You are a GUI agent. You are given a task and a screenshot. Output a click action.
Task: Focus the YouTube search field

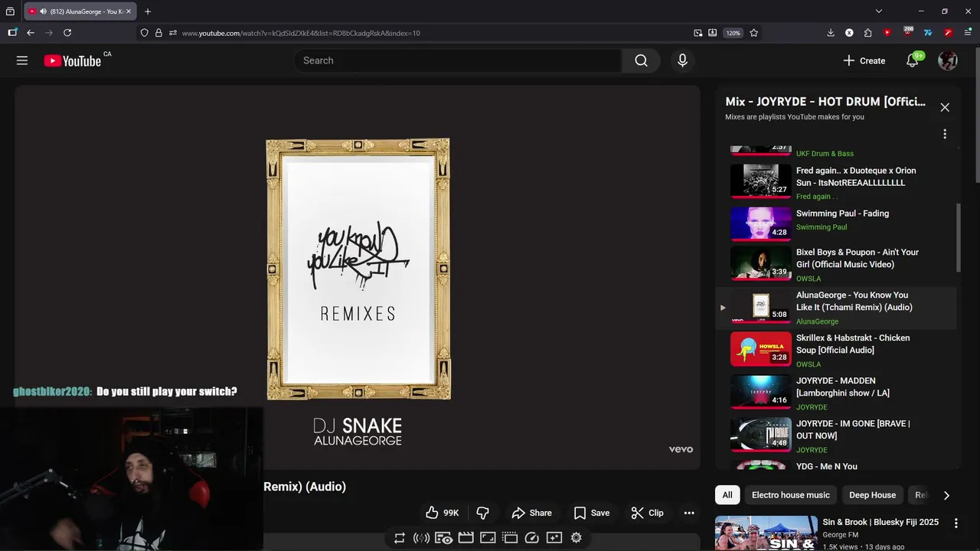[458, 60]
